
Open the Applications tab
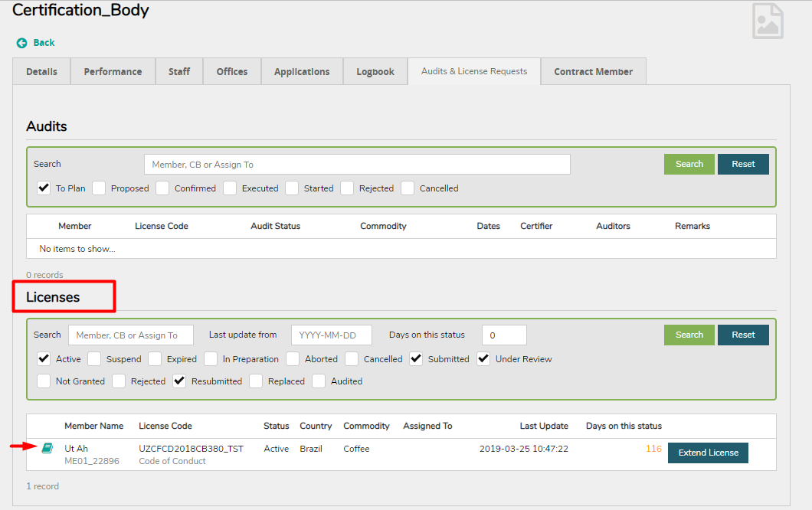coord(302,72)
